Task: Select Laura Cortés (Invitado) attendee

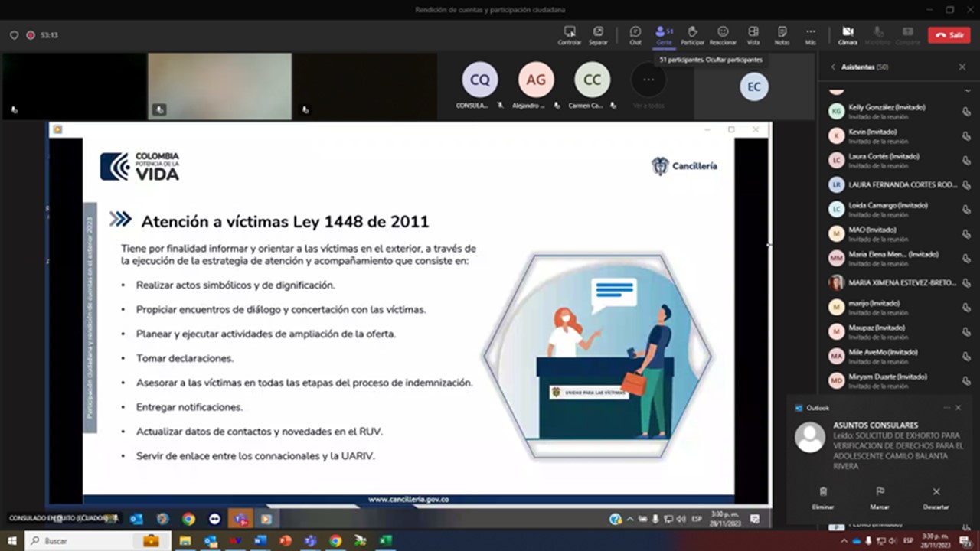Action: 900,160
